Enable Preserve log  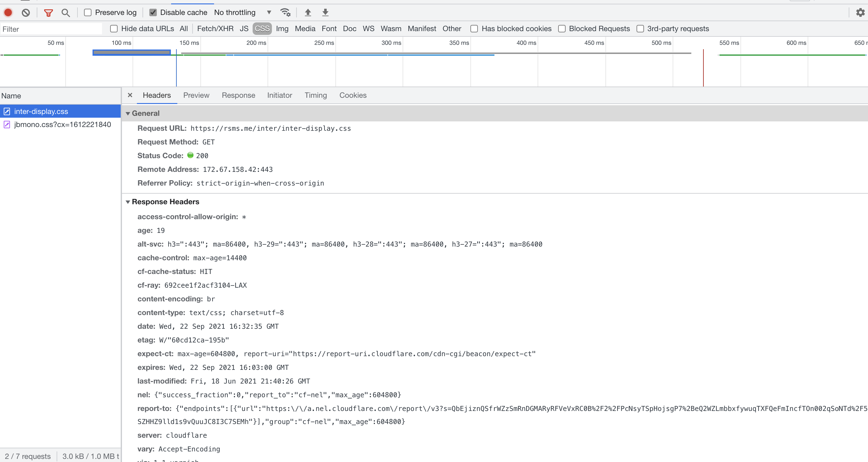pyautogui.click(x=88, y=12)
